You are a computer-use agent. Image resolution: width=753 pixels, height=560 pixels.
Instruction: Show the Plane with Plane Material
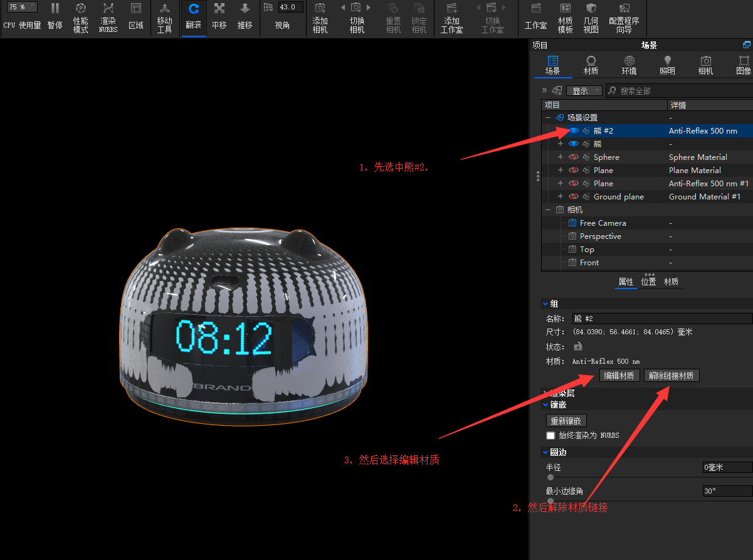574,171
